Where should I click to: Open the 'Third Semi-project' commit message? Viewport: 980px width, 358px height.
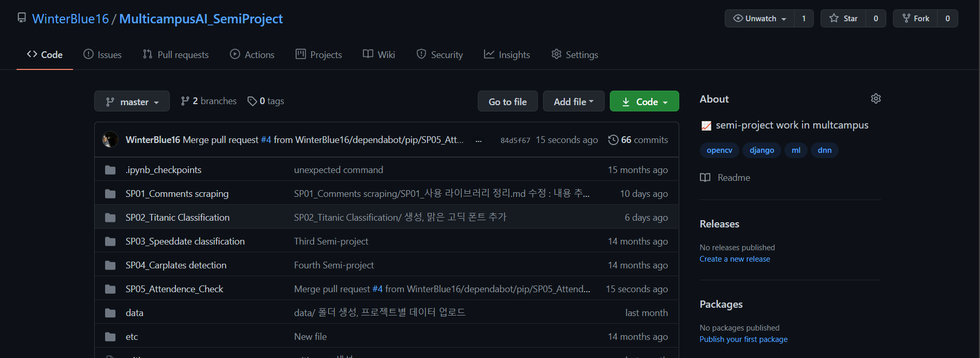pos(331,241)
